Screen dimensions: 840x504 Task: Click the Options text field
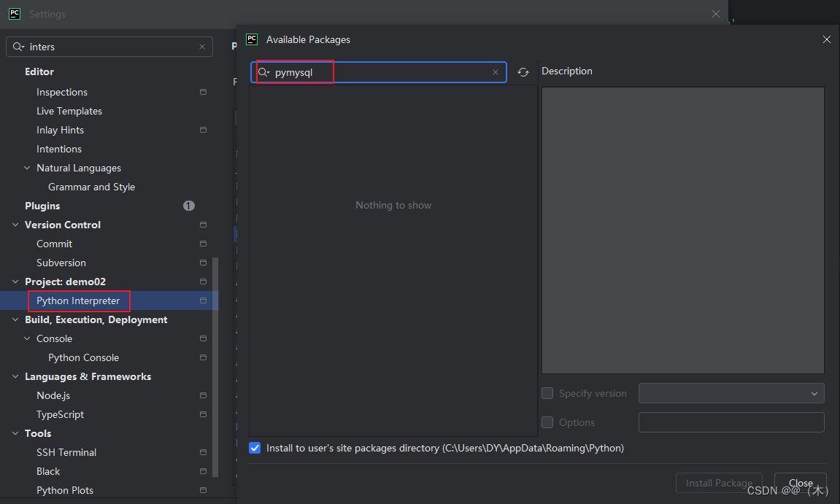pyautogui.click(x=731, y=422)
